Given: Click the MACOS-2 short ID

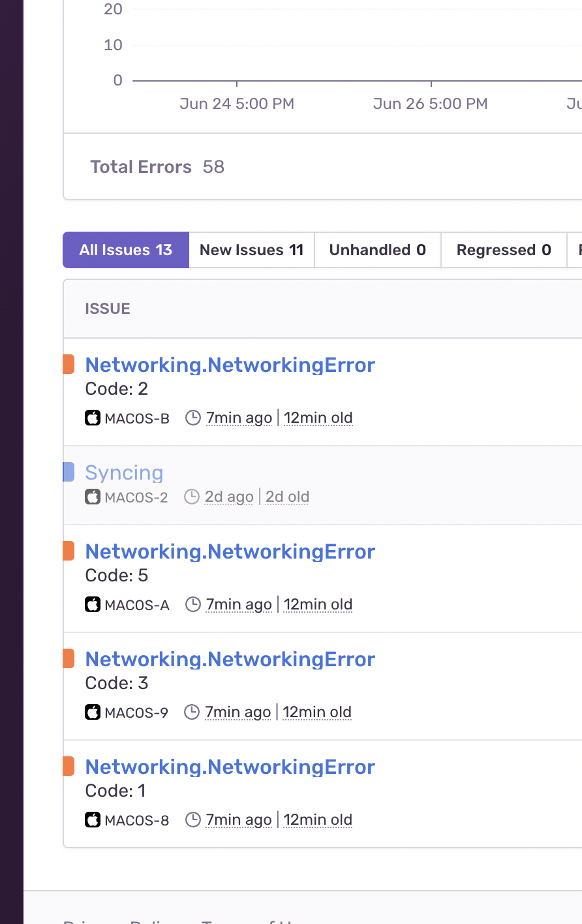Looking at the screenshot, I should [x=136, y=497].
